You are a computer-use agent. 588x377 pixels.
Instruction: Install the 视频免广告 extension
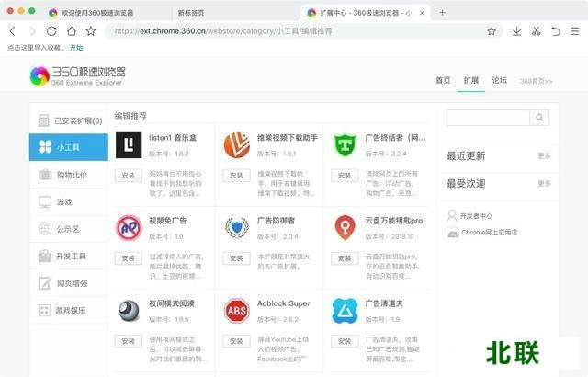point(129,258)
